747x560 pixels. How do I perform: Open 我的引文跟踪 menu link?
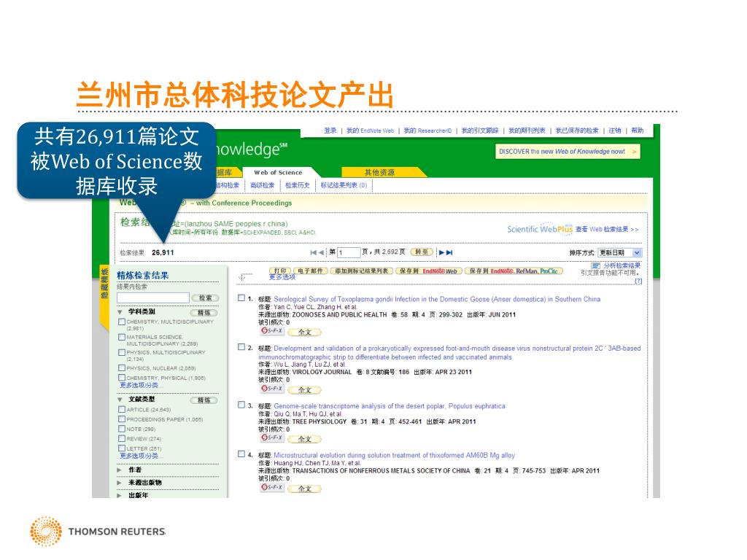(x=480, y=131)
